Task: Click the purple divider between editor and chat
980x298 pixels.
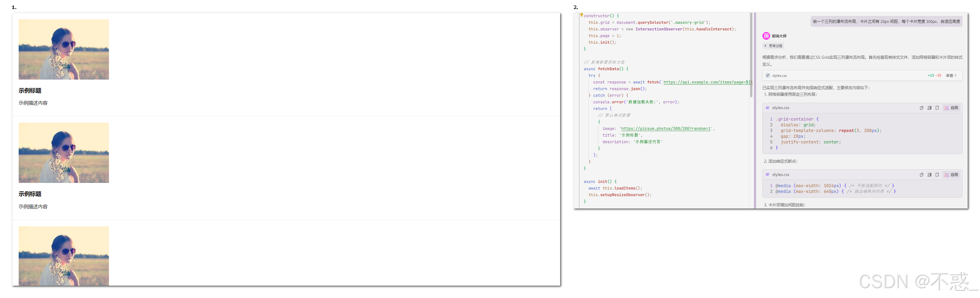Action: click(755, 111)
